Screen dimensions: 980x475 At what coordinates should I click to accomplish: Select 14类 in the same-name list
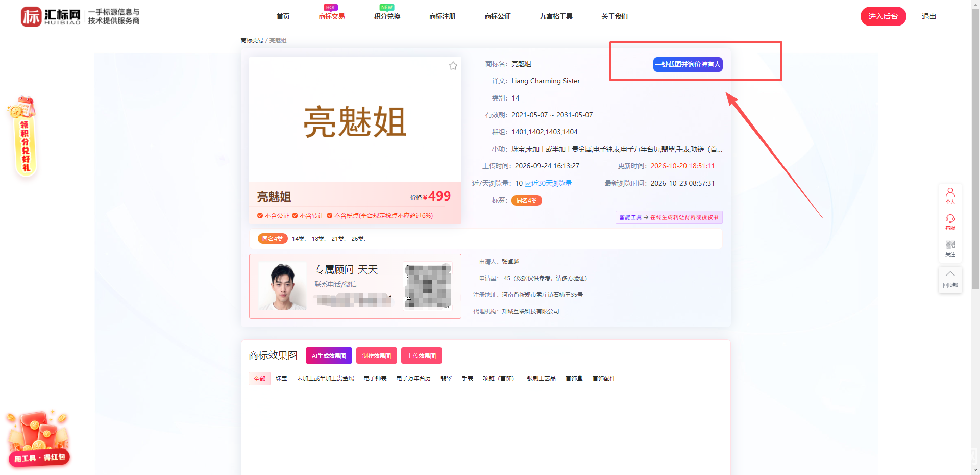tap(298, 239)
